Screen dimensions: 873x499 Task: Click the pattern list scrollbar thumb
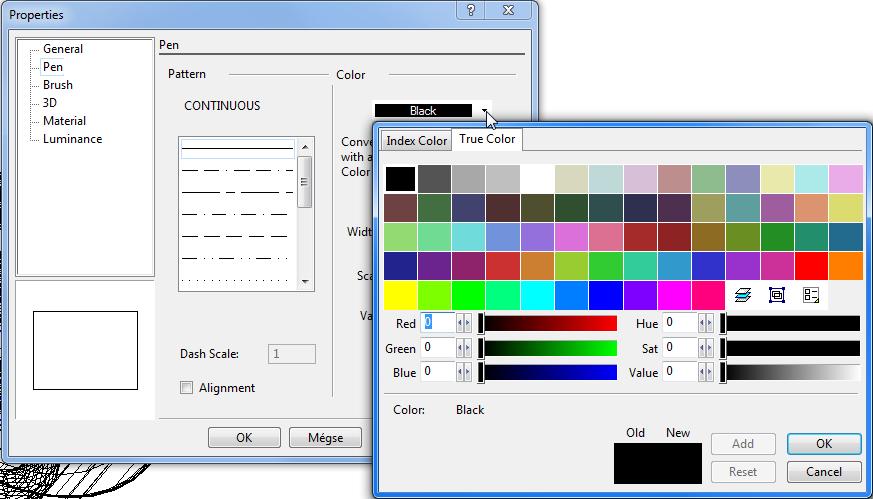click(x=305, y=182)
